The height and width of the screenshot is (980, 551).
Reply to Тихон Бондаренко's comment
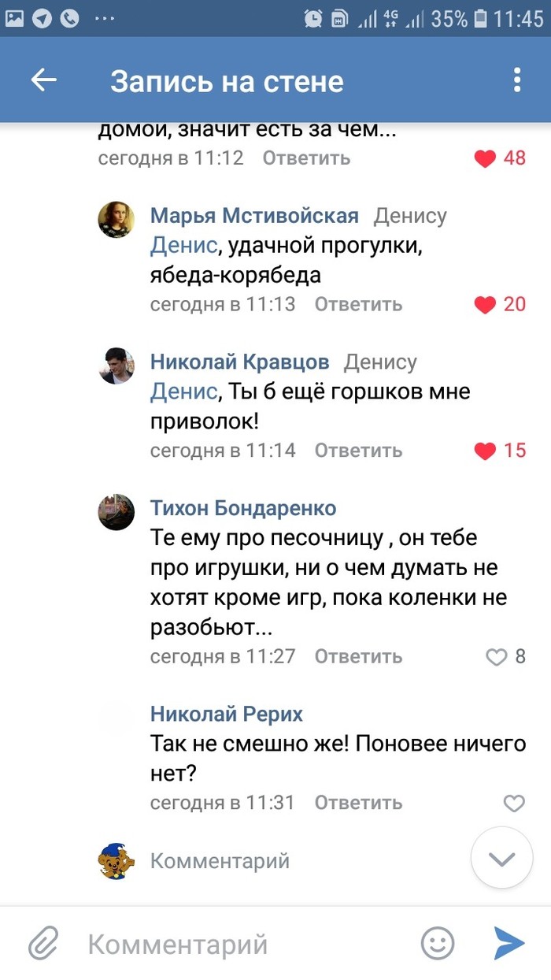[358, 656]
